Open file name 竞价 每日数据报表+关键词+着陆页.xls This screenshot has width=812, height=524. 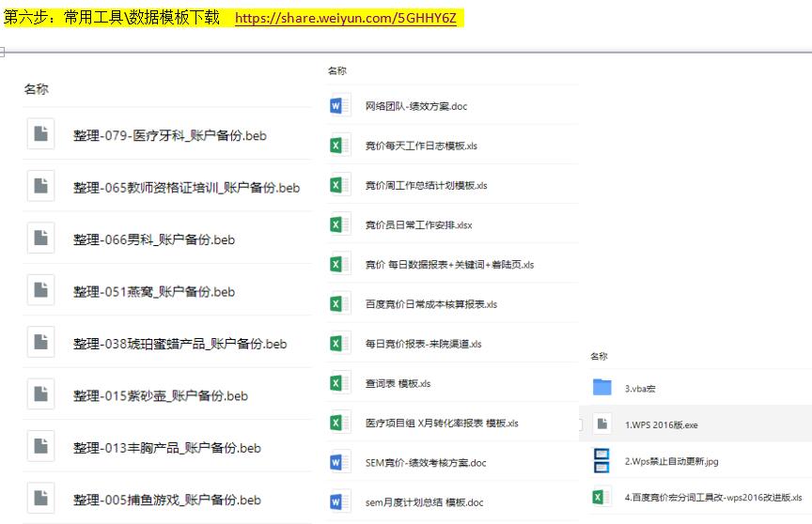(x=449, y=264)
